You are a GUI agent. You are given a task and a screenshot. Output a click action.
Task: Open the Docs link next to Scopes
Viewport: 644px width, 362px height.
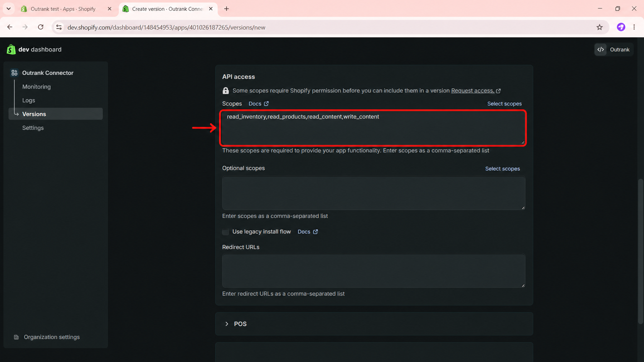click(255, 104)
